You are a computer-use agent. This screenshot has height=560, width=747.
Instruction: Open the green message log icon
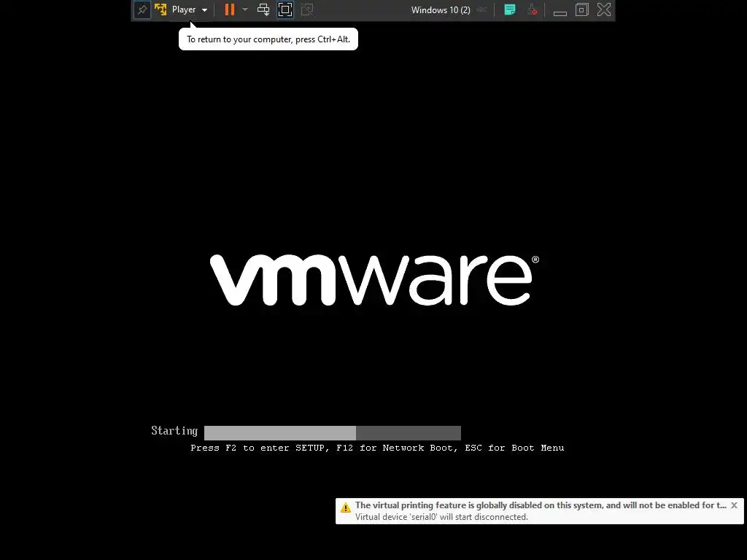[x=510, y=9]
